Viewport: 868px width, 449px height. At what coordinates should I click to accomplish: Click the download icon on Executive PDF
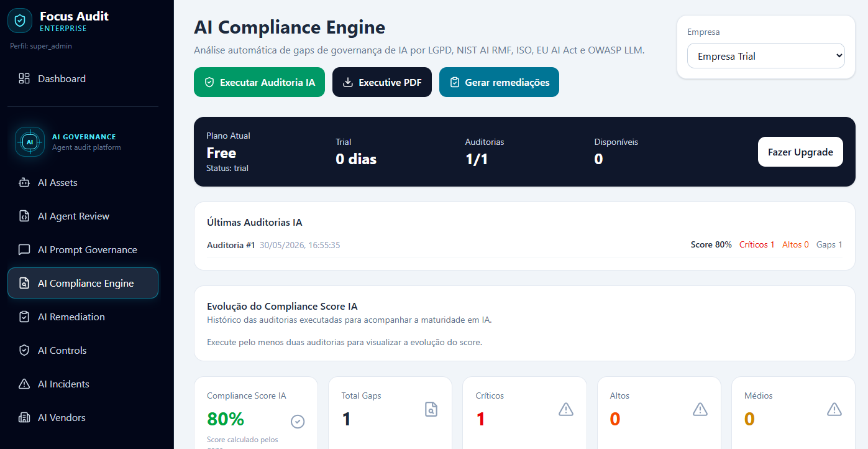[x=348, y=82]
